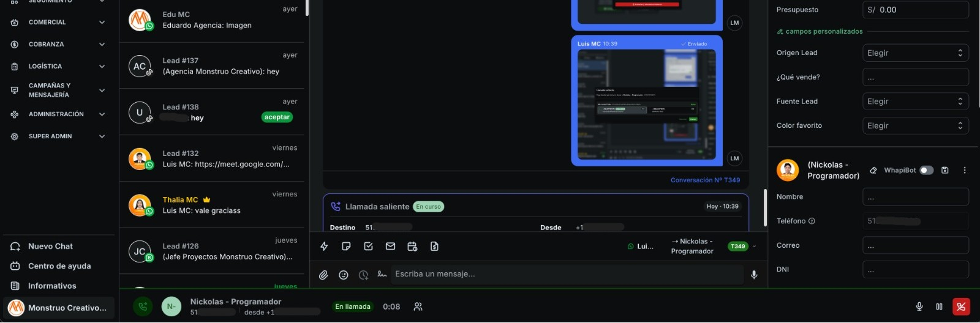The width and height of the screenshot is (980, 323).
Task: Open the Lead #137 conversation
Action: (211, 65)
